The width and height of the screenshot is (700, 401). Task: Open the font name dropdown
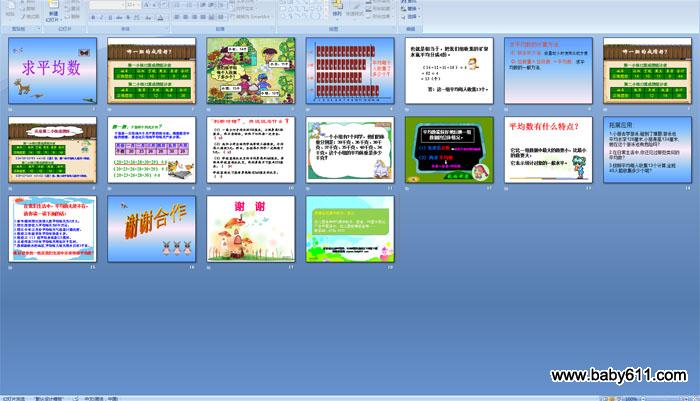click(123, 5)
